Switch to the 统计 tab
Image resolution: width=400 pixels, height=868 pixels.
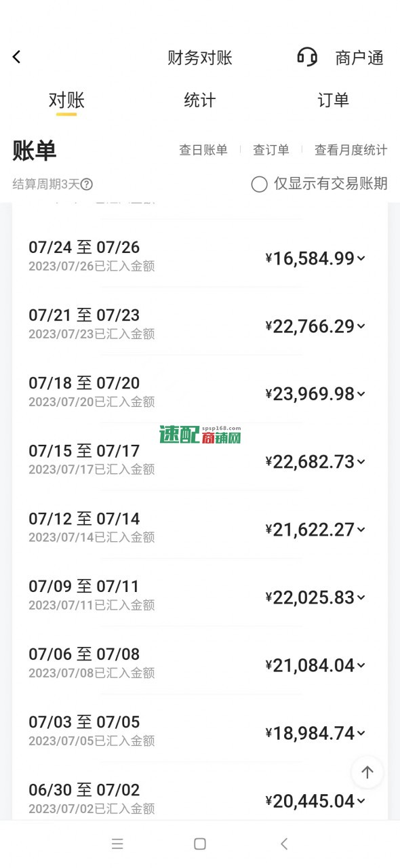click(200, 100)
